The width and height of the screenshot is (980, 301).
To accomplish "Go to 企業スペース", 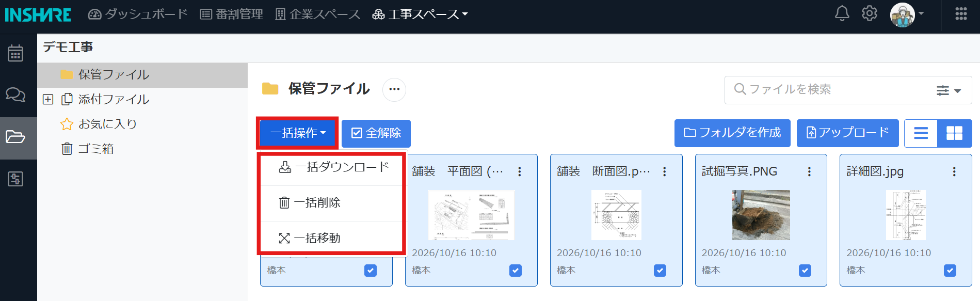I will [317, 14].
